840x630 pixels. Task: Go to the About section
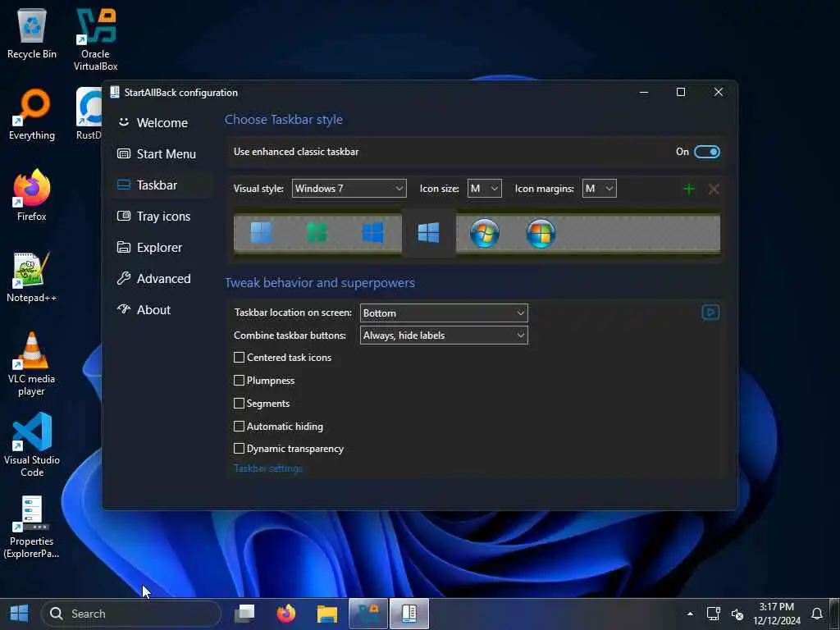(161, 309)
